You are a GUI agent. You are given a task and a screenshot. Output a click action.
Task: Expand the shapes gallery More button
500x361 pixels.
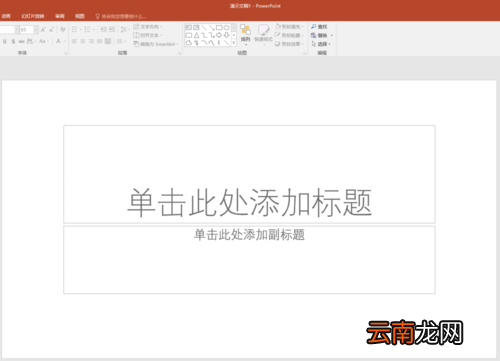234,43
